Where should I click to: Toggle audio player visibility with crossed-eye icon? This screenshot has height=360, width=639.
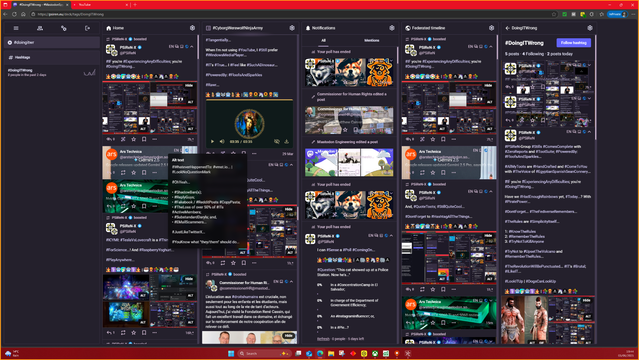tap(277, 141)
